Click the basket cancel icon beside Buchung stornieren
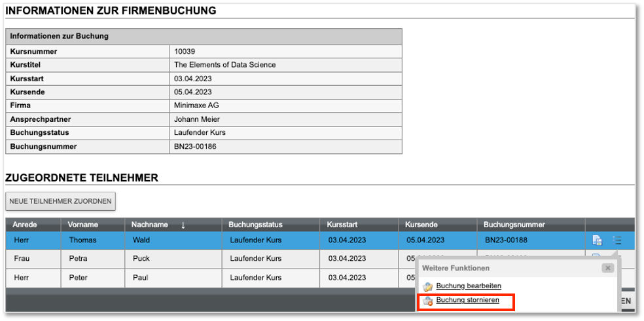The width and height of the screenshot is (644, 321). point(428,301)
